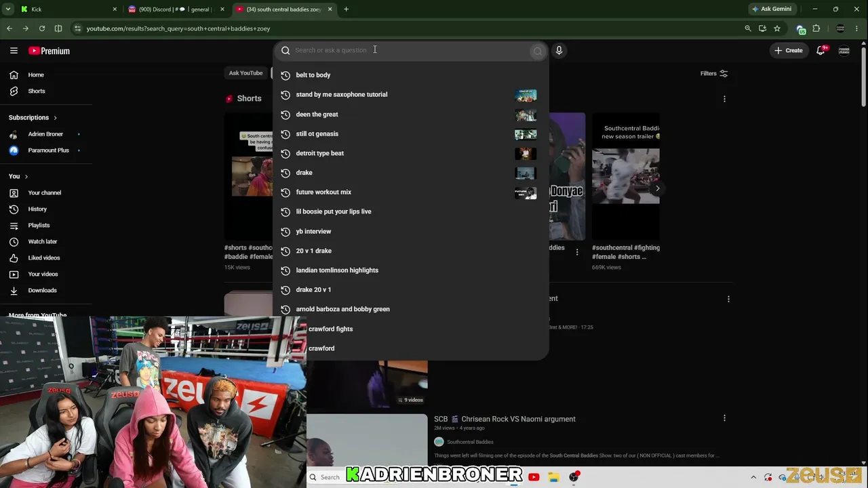The image size is (868, 488).
Task: Click the browser zoom magnifier icon
Action: 748,28
